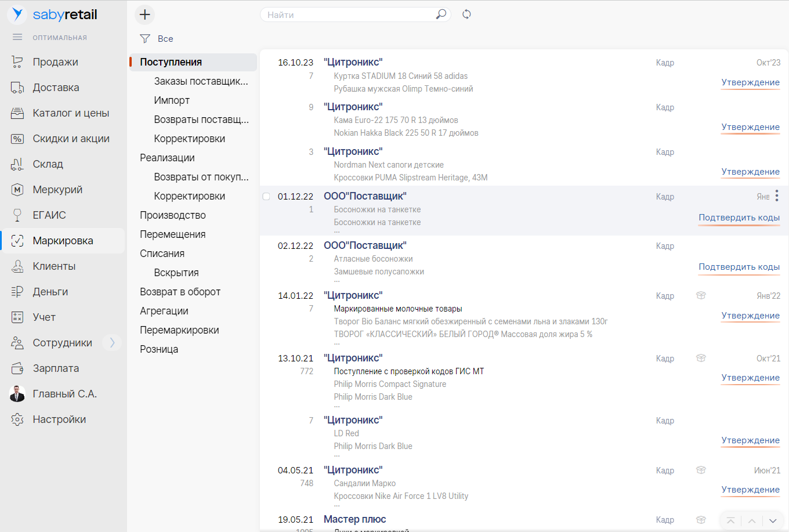Click the magnifier icon in search field
The image size is (789, 532).
tap(441, 15)
